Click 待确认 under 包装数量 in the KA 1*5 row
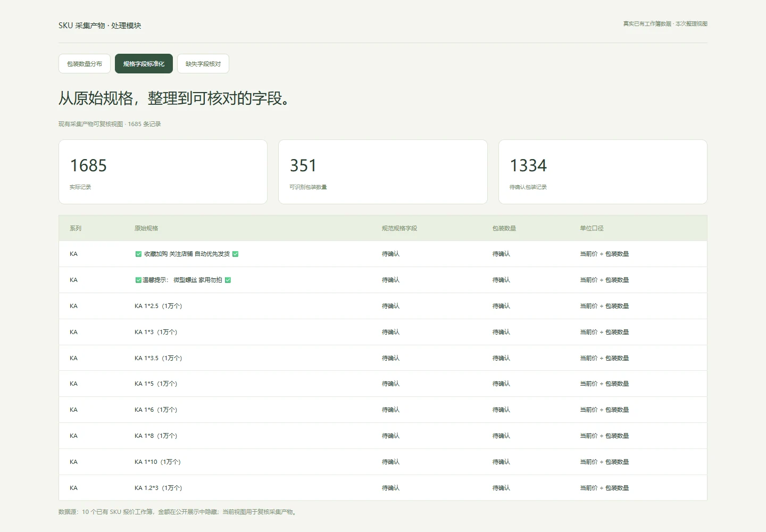The image size is (766, 532). [x=501, y=384]
